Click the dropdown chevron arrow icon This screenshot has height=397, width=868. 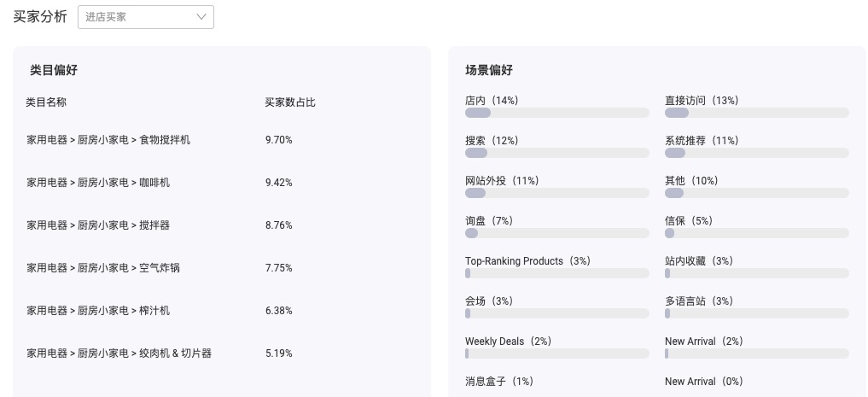(x=201, y=17)
